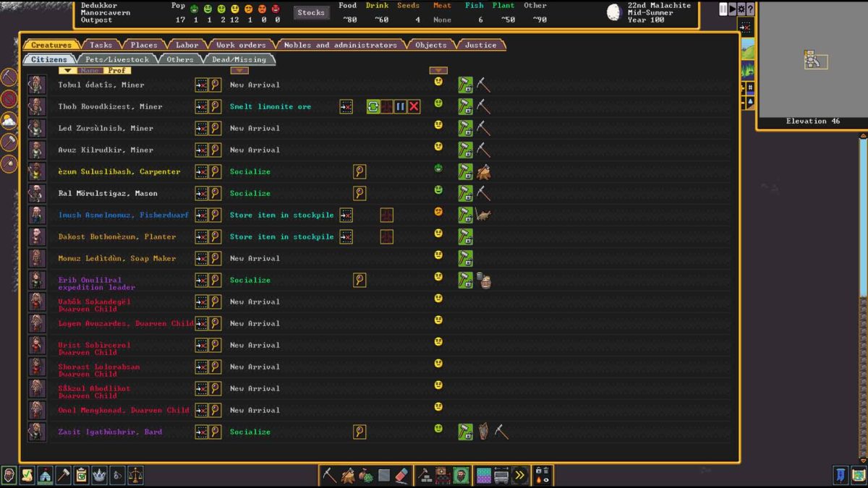
Task: Click the minimap fortress thumbnail
Action: [815, 61]
